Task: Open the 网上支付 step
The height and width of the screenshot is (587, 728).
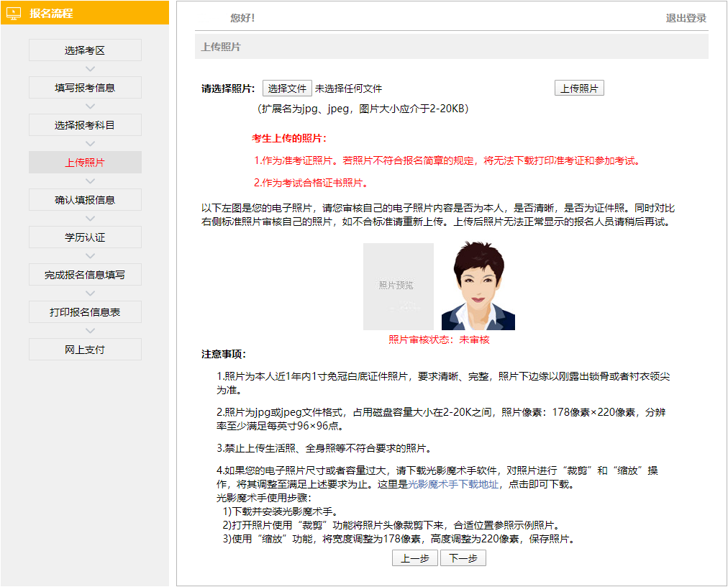Action: click(x=85, y=350)
